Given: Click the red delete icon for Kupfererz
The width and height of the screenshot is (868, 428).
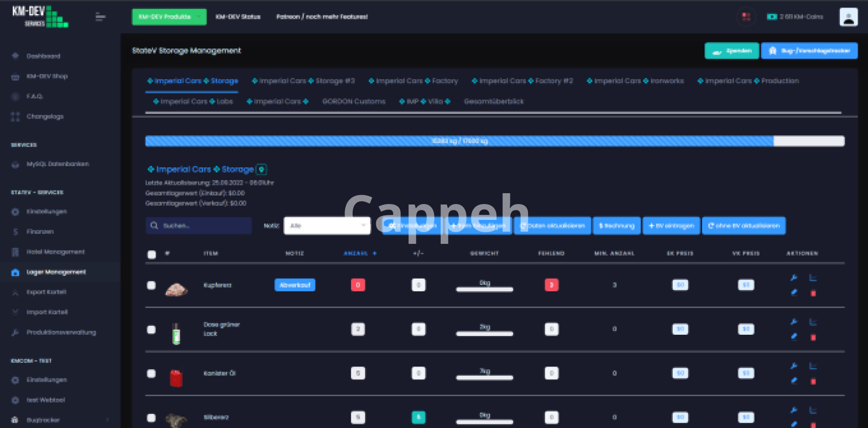Looking at the screenshot, I should (813, 293).
